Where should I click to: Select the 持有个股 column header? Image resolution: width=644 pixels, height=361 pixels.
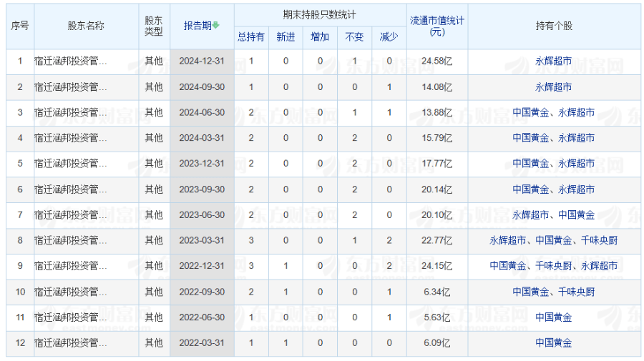(554, 26)
